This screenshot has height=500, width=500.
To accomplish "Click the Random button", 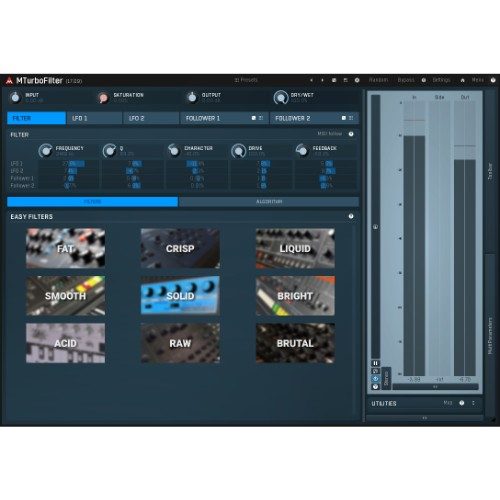I will click(378, 80).
